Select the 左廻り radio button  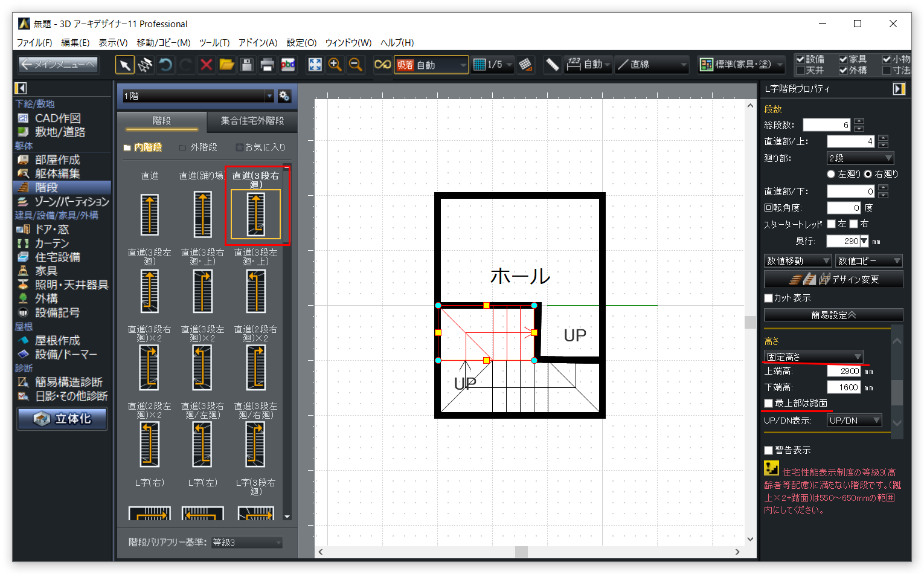click(831, 174)
